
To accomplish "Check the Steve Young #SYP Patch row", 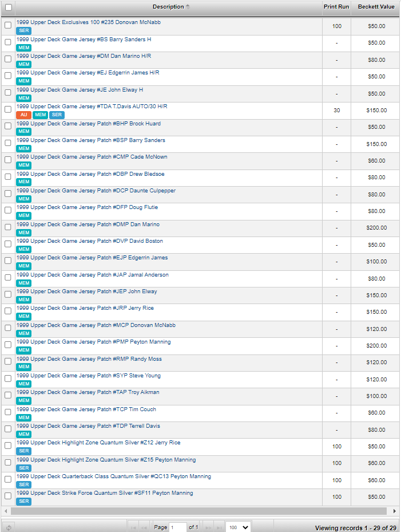I will pyautogui.click(x=8, y=379).
